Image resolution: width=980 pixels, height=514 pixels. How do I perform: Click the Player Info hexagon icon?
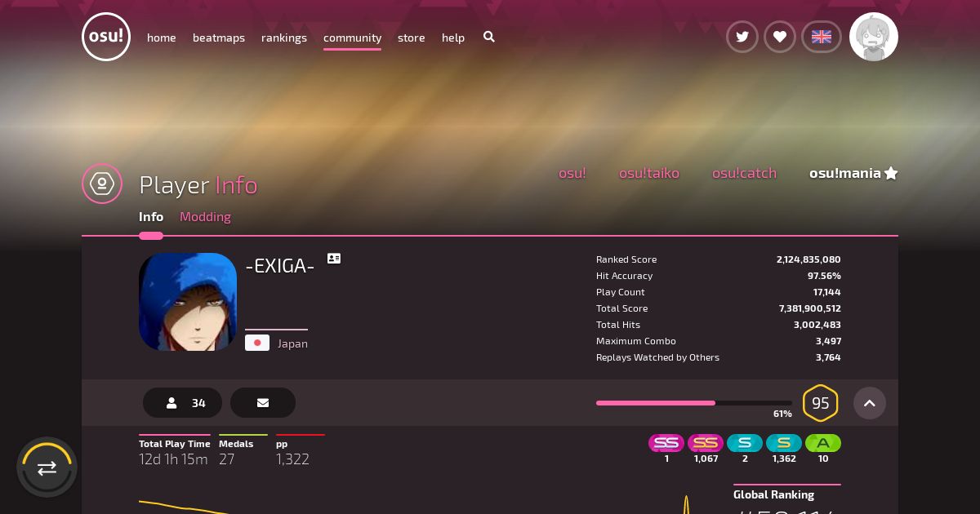point(102,184)
